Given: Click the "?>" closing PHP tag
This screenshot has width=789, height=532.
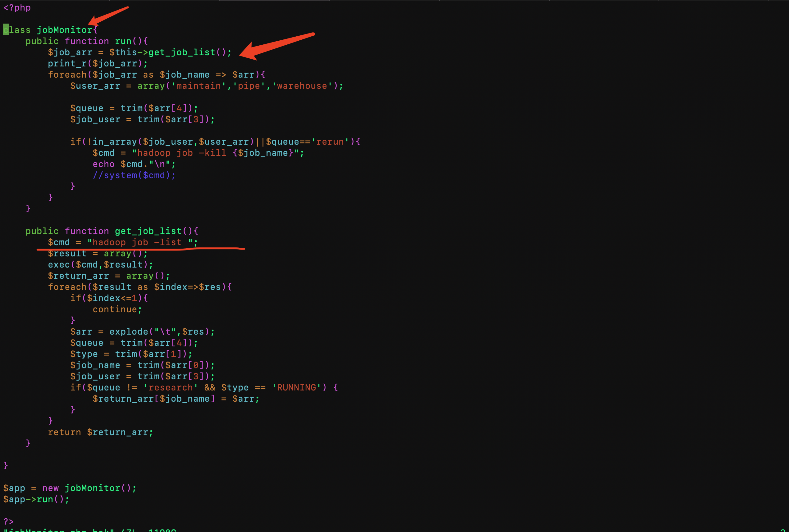Looking at the screenshot, I should tap(8, 522).
